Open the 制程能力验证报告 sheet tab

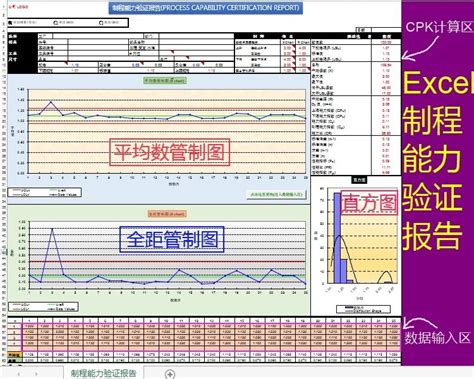coord(103,373)
